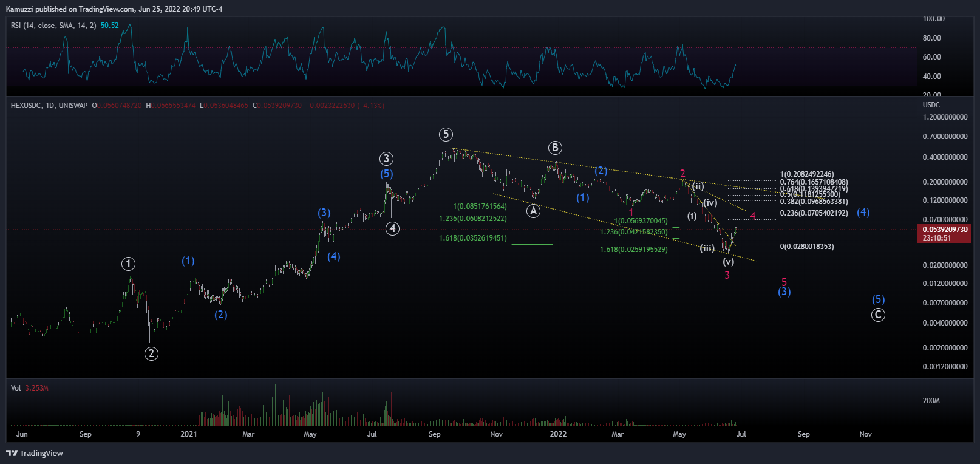Click the 'Kamuzzi published on TradingView.com' header text
980x464 pixels.
[70, 9]
